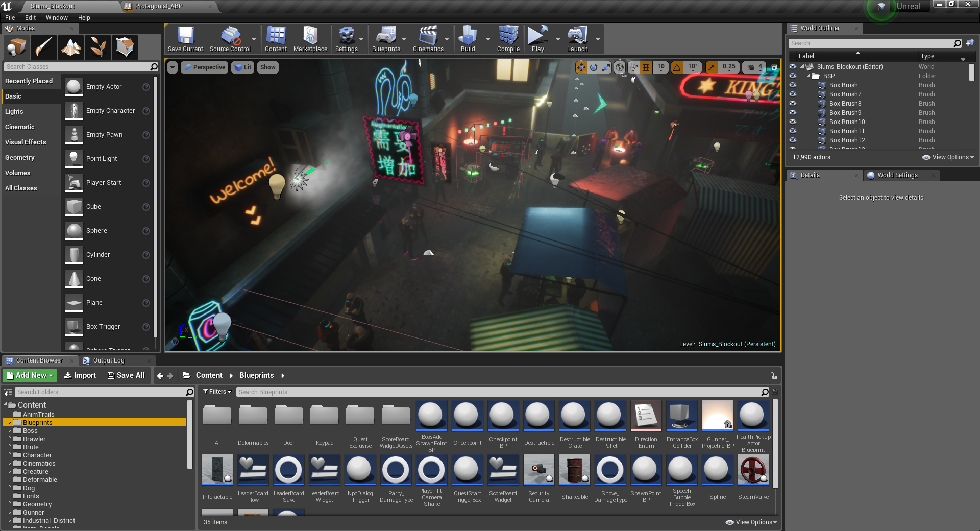
Task: Open the Content browser toolbar icon
Action: 276,39
